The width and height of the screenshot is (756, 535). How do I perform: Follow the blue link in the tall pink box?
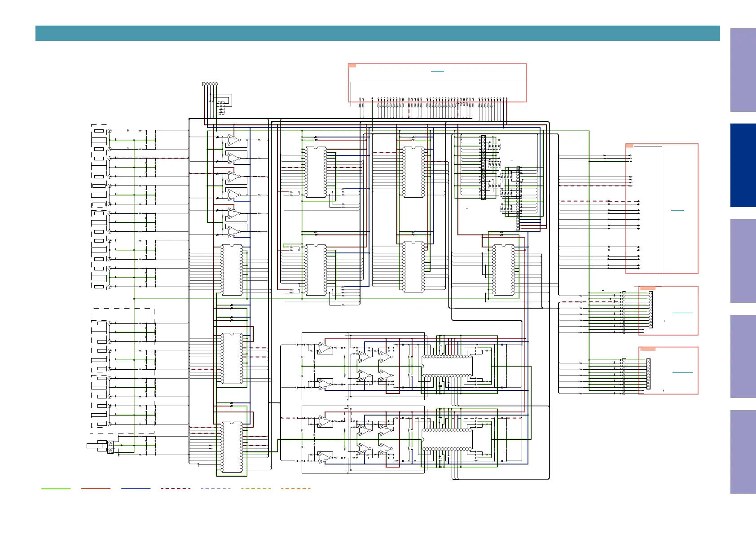677,210
